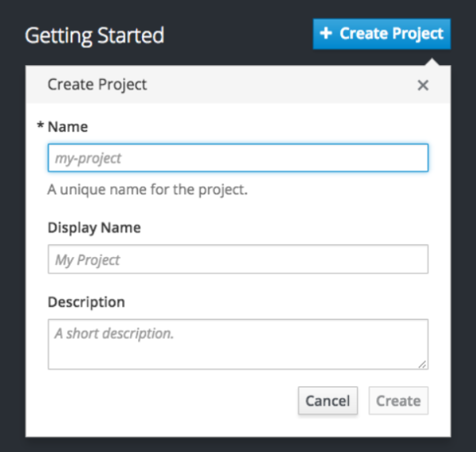Click the required asterisk beside Name
This screenshot has width=476, height=452.
coord(40,126)
